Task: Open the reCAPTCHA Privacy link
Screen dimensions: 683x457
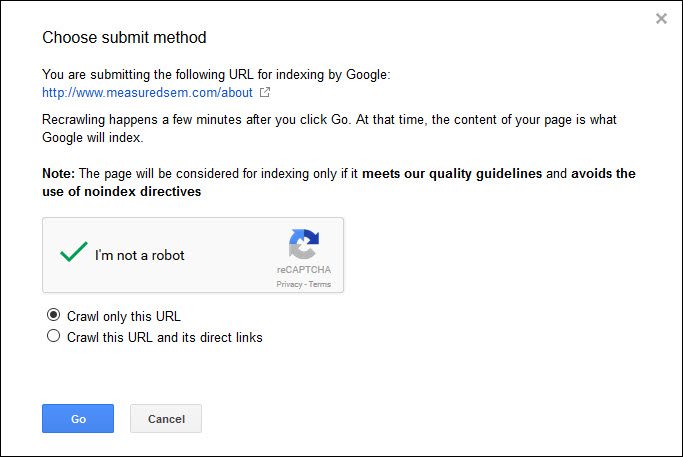Action: pos(290,285)
